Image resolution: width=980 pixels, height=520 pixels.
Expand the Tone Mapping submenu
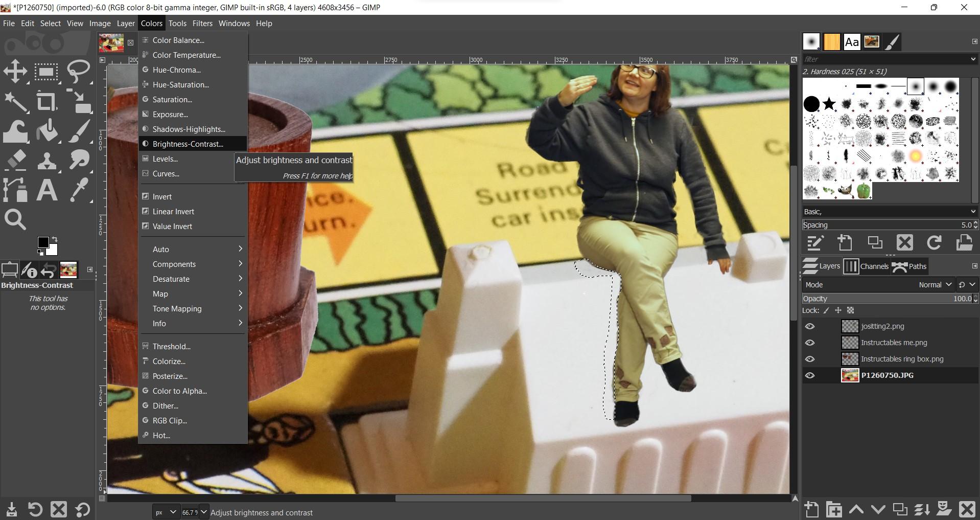click(x=193, y=309)
